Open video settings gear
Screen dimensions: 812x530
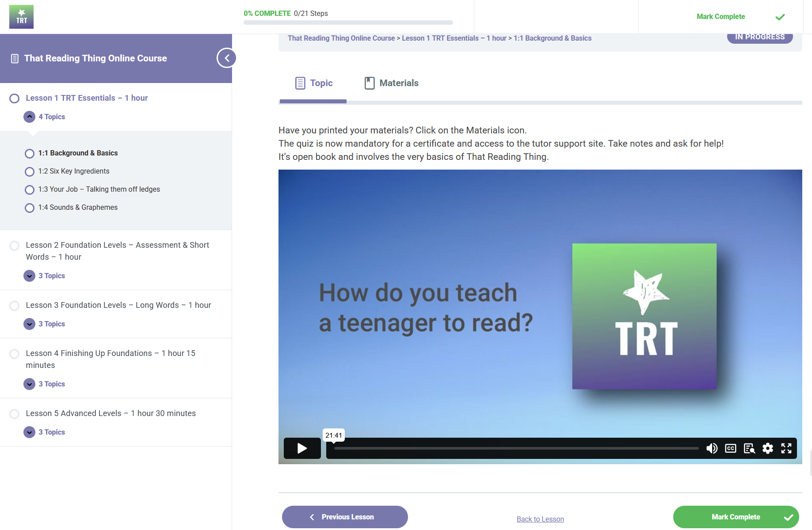(768, 448)
